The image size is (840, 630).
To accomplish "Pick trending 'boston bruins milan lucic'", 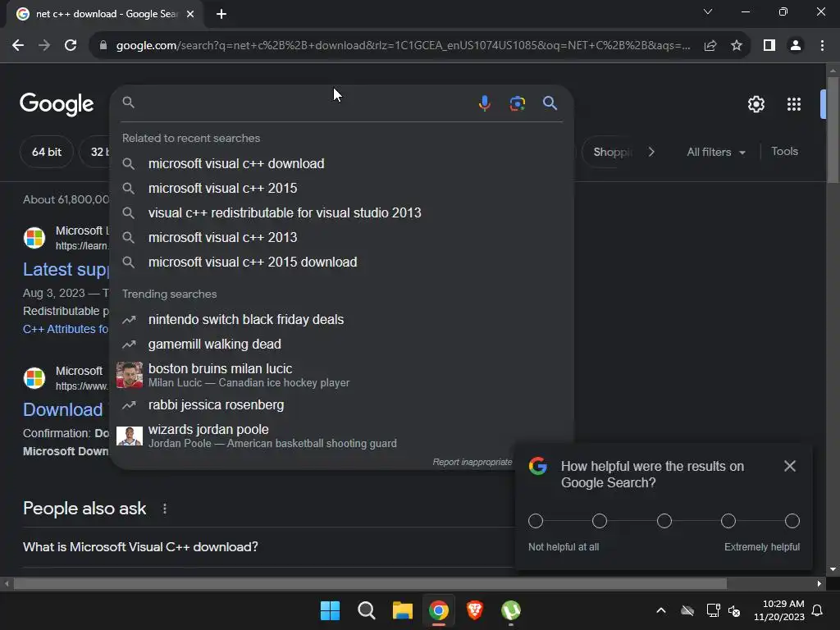I will (x=342, y=375).
